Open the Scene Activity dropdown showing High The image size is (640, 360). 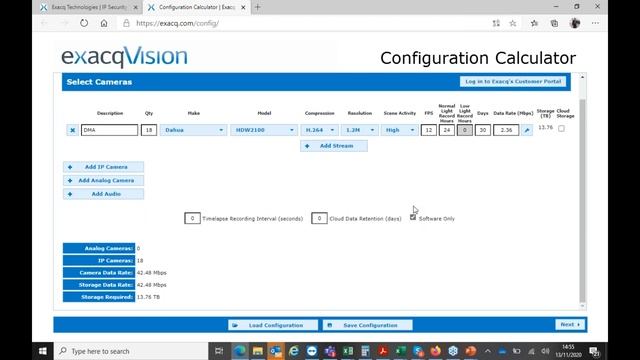(x=400, y=130)
